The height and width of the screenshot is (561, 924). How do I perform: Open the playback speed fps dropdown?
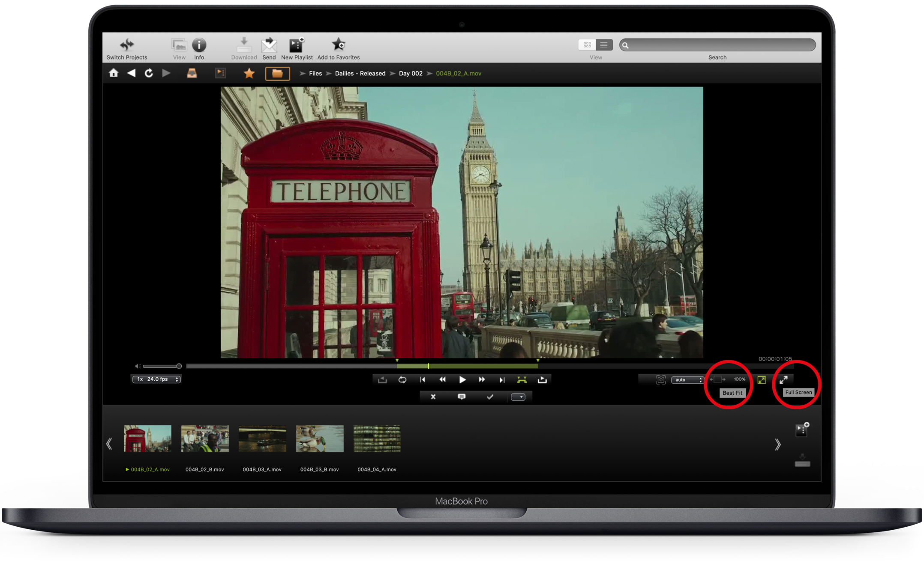point(156,379)
